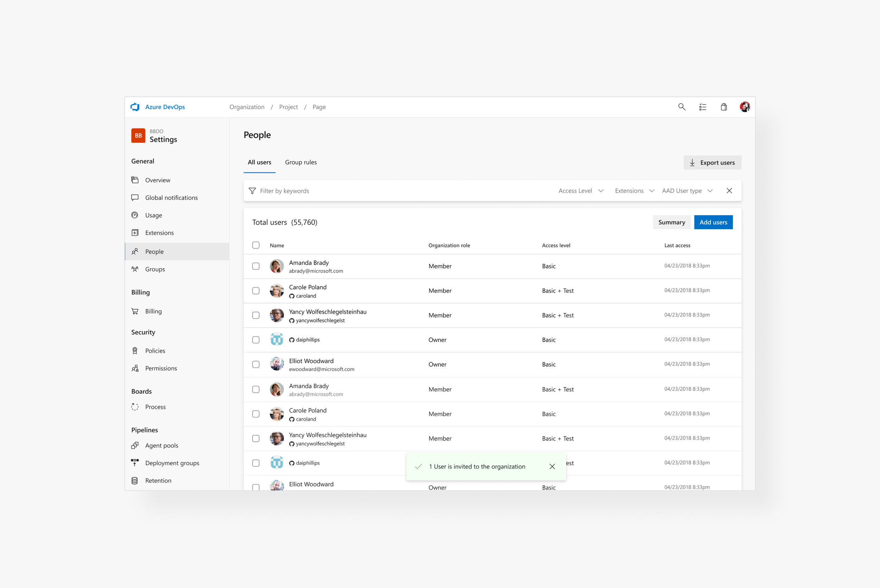The image size is (880, 588).
Task: Click the Process dashed-circle icon
Action: (x=135, y=407)
